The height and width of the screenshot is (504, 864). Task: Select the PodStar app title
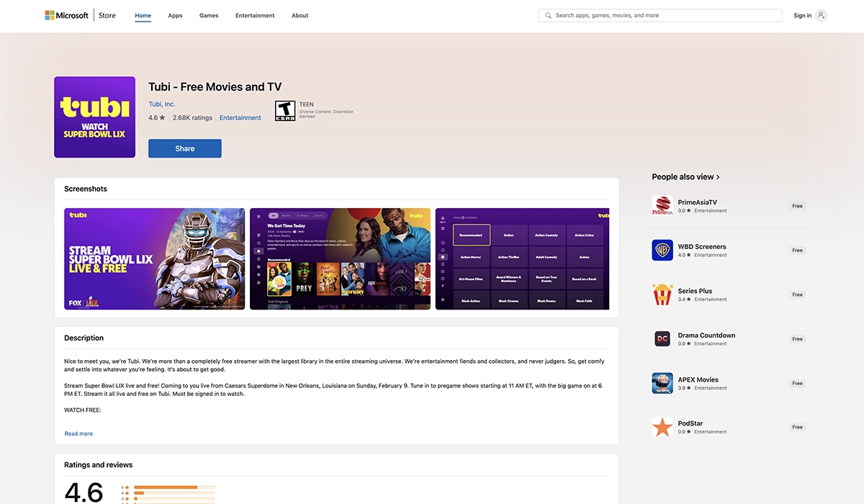(x=690, y=423)
